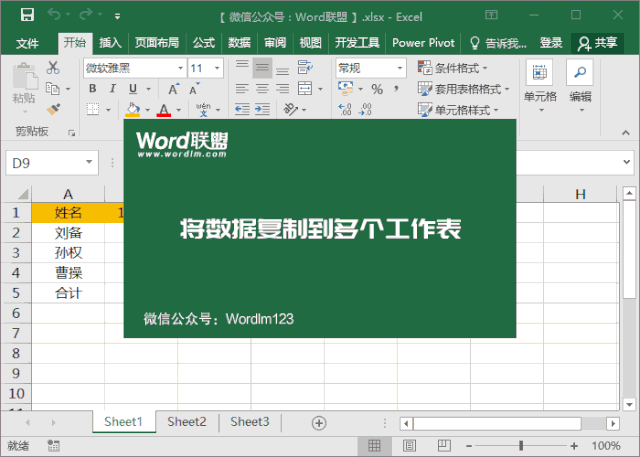Decrease decimal places icon
Viewport: 640px width, 457px height.
coord(365,109)
